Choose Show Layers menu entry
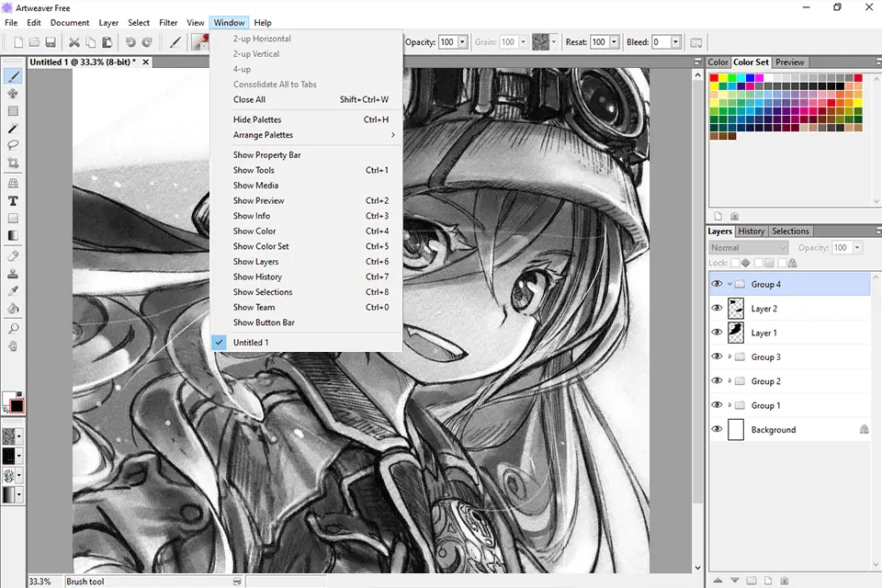The height and width of the screenshot is (588, 882). (307, 262)
